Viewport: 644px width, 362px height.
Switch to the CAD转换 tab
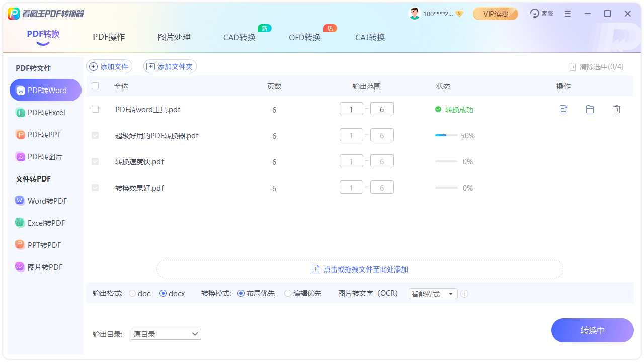coord(239,37)
